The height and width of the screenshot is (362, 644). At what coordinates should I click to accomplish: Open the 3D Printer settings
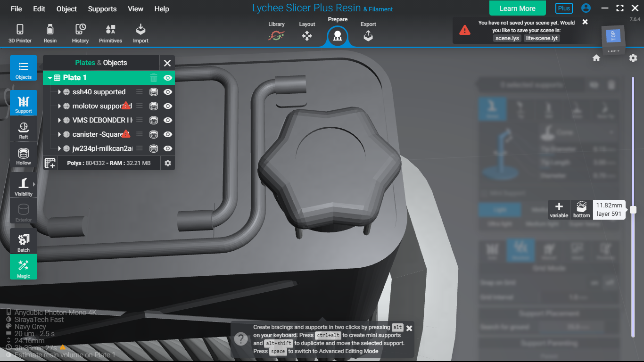[20, 33]
